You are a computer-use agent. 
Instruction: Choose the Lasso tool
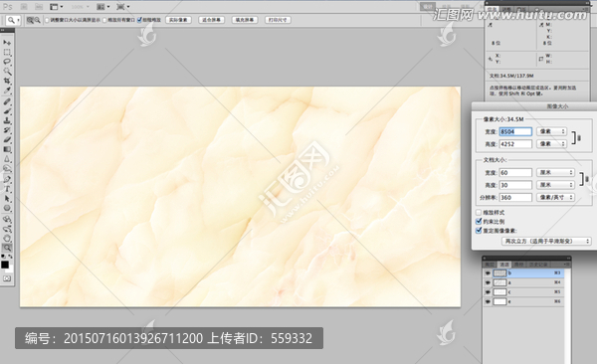pos(7,62)
